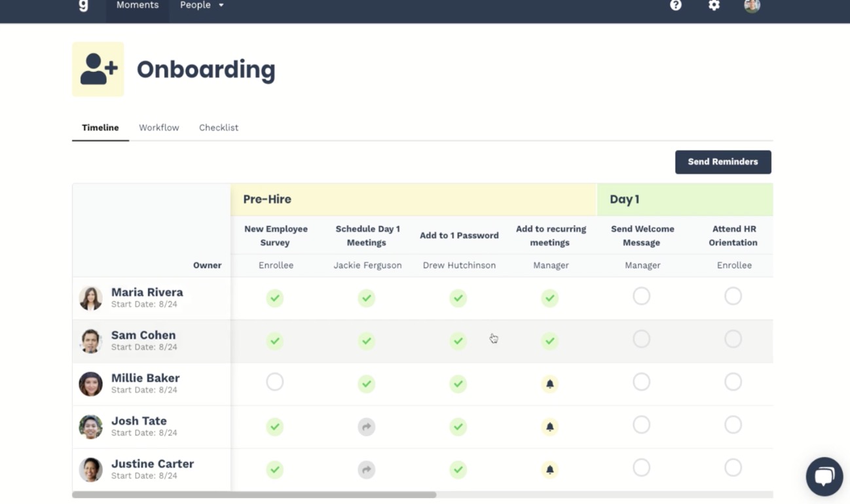Click the horizontal scrollbar below the table
The width and height of the screenshot is (850, 504).
point(254,495)
